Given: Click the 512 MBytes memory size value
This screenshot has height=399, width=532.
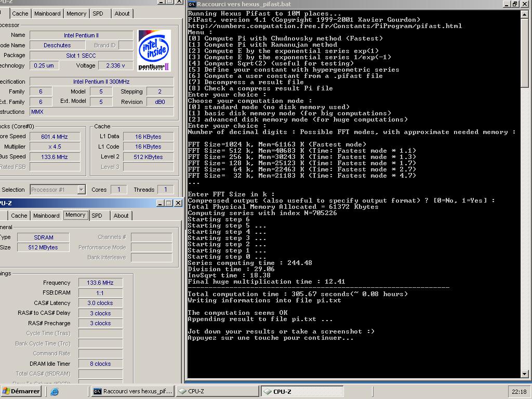Looking at the screenshot, I should [44, 247].
